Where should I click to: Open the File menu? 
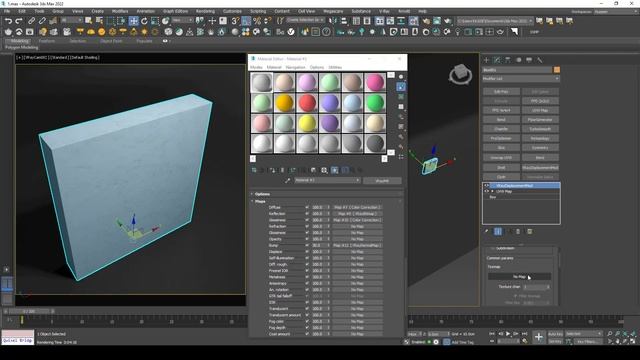click(x=7, y=11)
